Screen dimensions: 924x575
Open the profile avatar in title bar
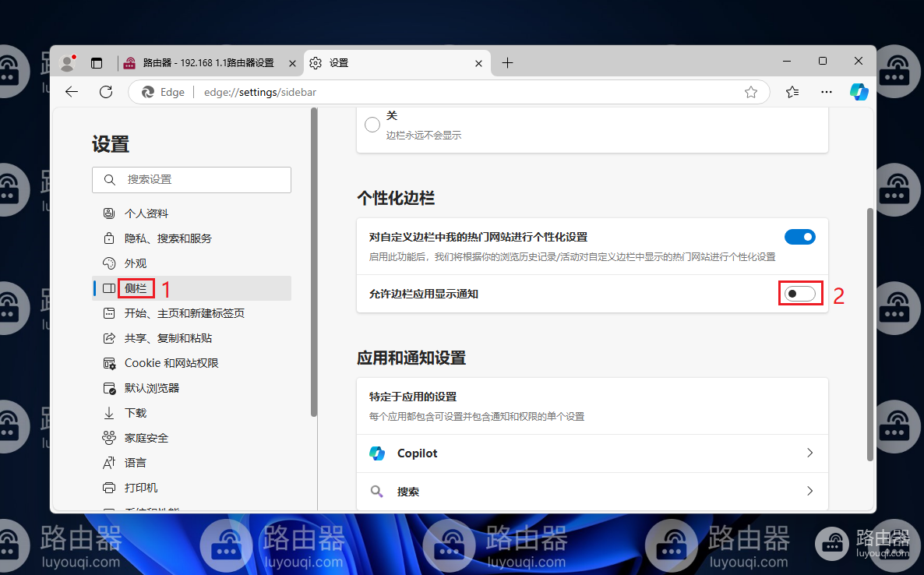coord(68,63)
